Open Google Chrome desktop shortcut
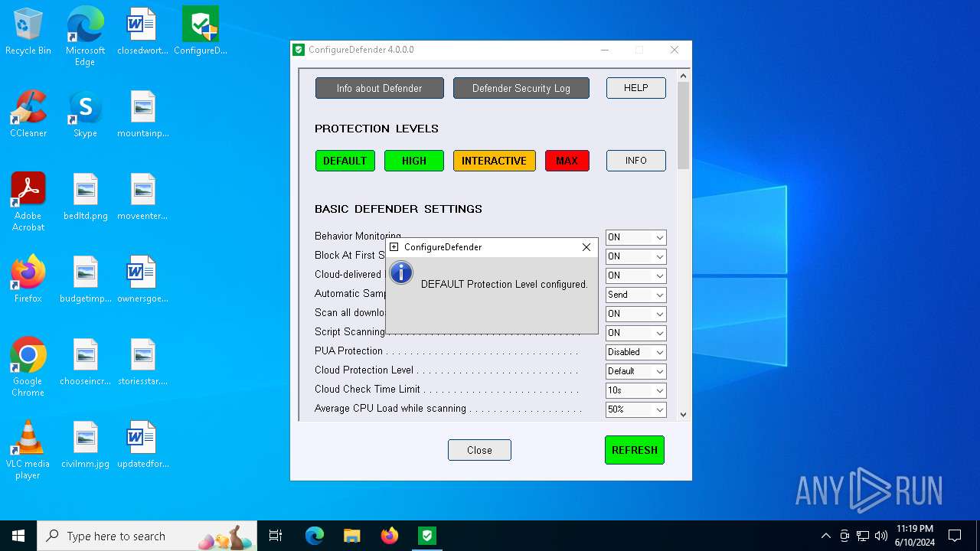This screenshot has width=980, height=551. coord(28,367)
